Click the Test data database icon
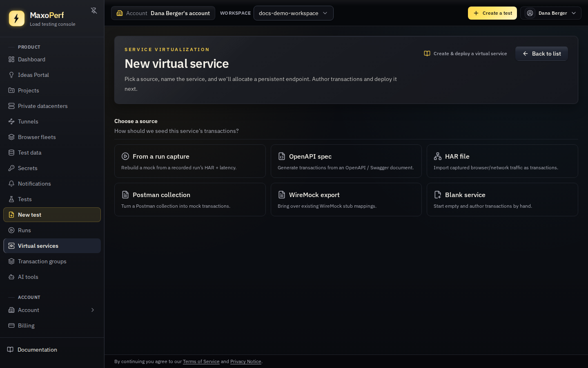The image size is (588, 368). pyautogui.click(x=11, y=153)
